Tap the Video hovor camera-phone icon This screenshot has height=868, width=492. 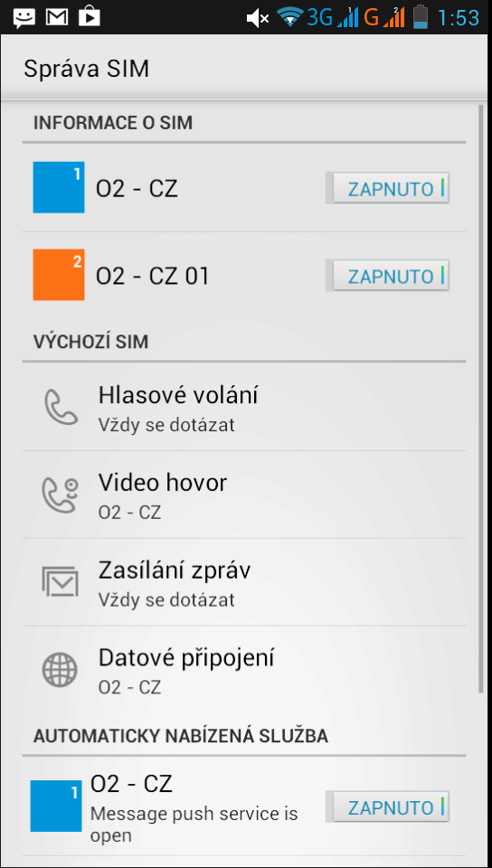tap(61, 495)
